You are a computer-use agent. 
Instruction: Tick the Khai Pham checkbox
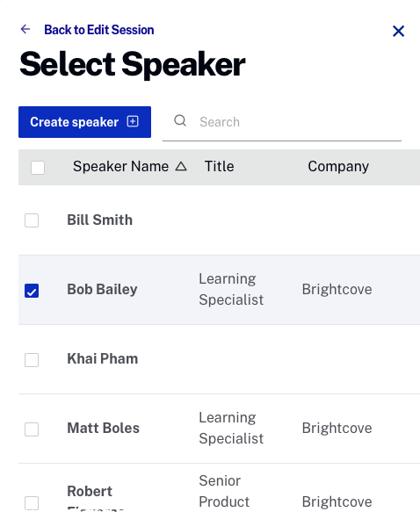tap(32, 360)
